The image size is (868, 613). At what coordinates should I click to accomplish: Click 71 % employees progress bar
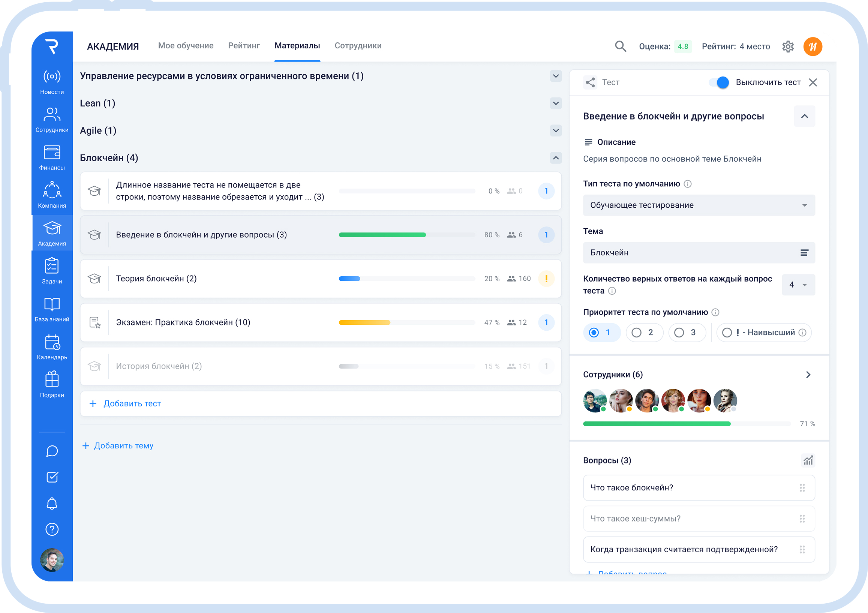687,424
